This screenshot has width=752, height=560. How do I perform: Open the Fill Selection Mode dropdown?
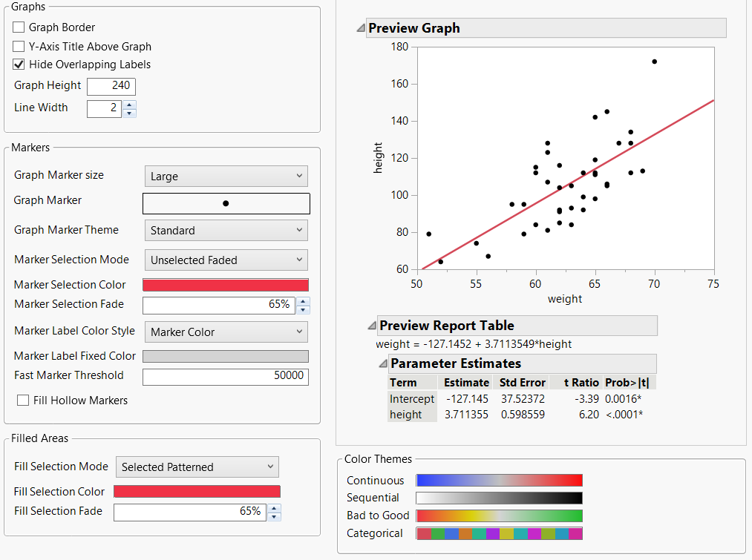point(197,467)
